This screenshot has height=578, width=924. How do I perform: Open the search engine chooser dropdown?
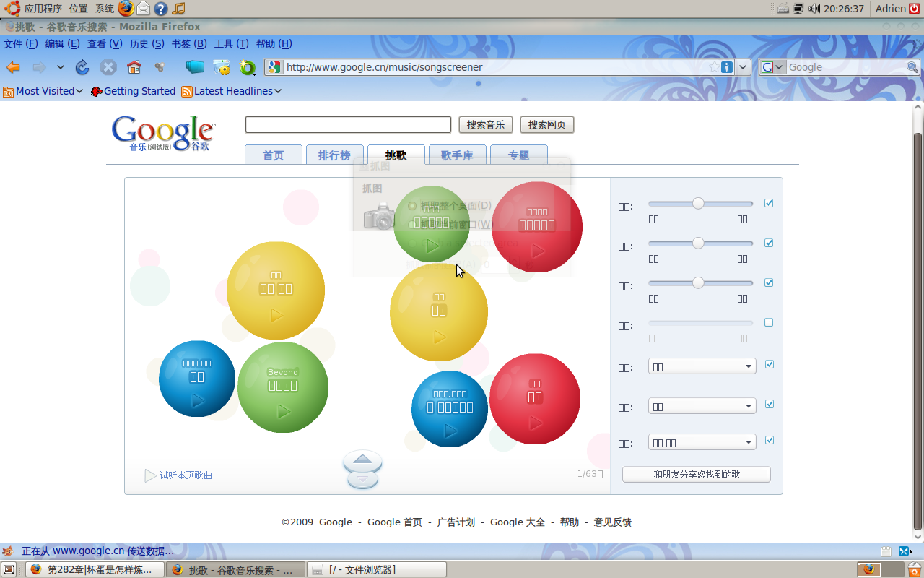tap(773, 67)
